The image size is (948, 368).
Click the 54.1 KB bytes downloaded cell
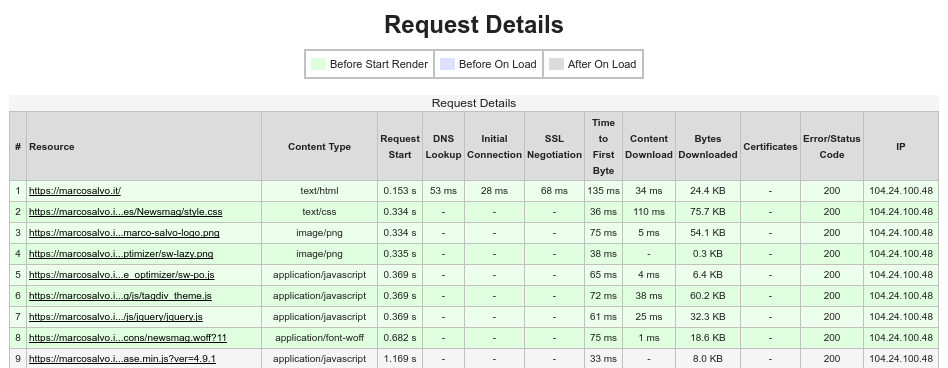[707, 233]
